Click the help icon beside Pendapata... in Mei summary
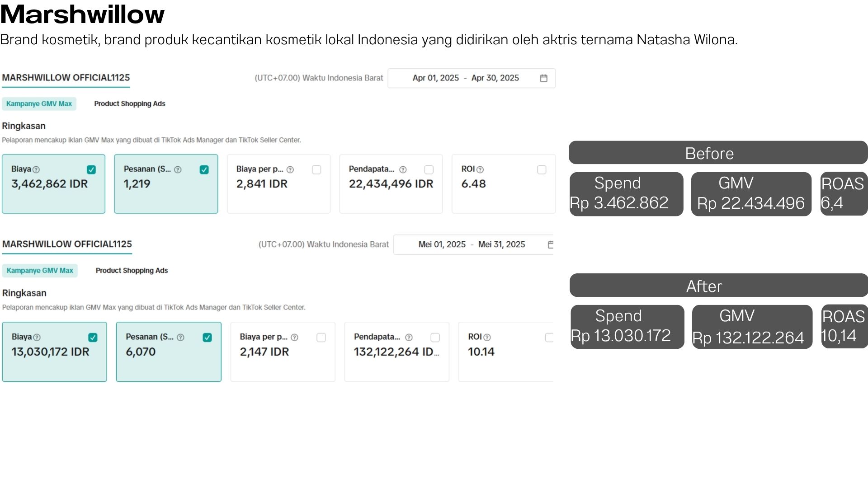 click(x=409, y=337)
